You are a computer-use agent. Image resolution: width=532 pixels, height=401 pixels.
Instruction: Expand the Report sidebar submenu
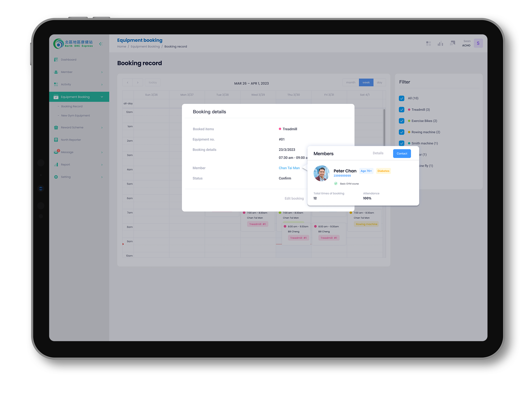tap(102, 165)
